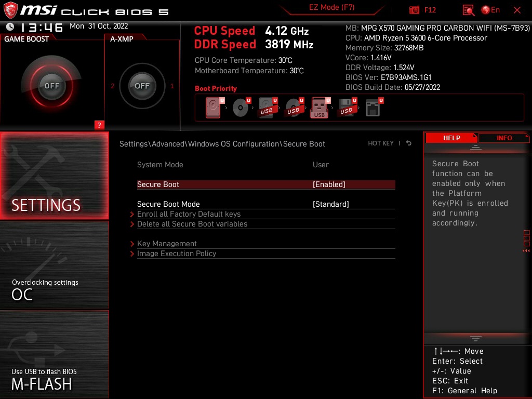Click the HOT KEY button
Viewport: 532px width, 399px height.
(381, 143)
